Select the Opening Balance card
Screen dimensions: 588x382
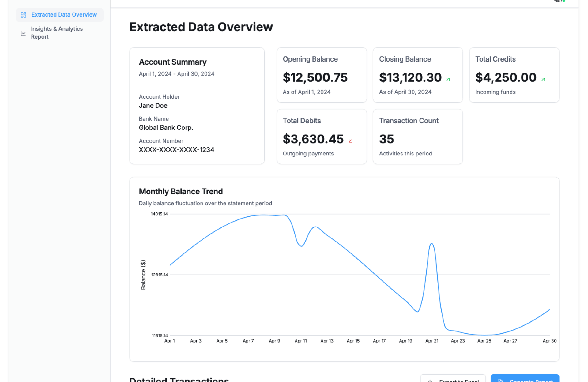(x=322, y=75)
